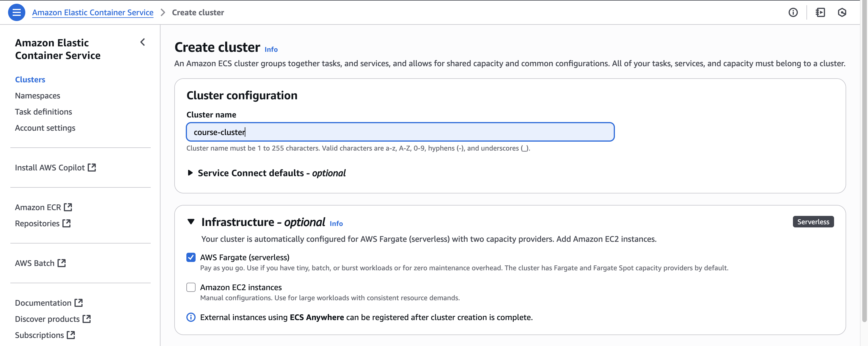
Task: Open Documentation link in sidebar
Action: click(43, 303)
